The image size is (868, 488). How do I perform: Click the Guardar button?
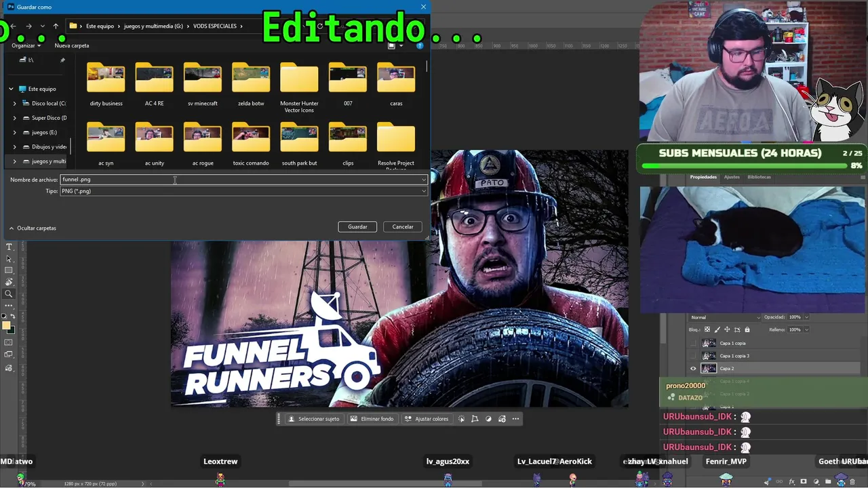[x=357, y=227]
